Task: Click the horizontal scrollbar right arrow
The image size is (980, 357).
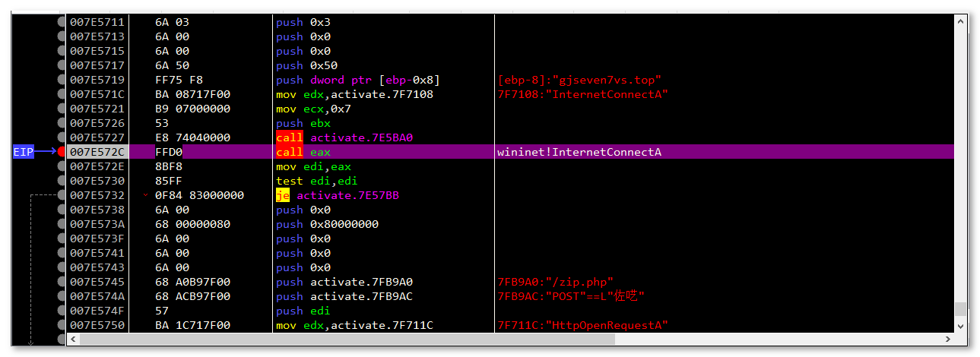Action: tap(947, 339)
